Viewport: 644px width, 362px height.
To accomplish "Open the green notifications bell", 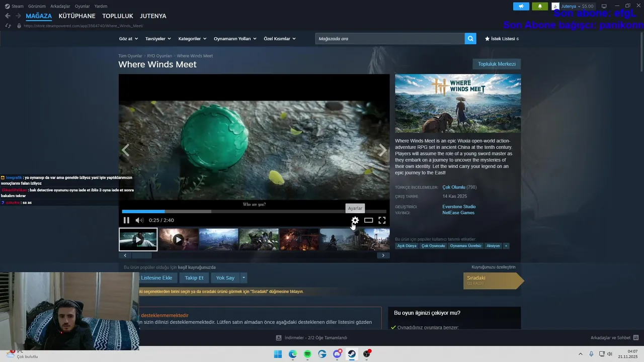I will [x=540, y=6].
